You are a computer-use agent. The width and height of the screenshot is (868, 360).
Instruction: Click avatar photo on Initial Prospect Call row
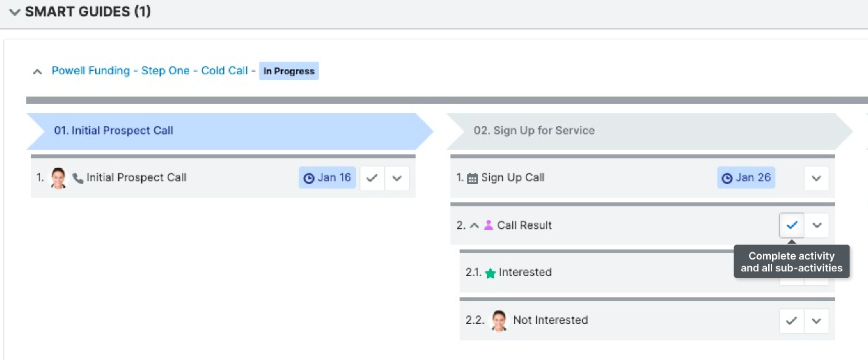(x=58, y=178)
